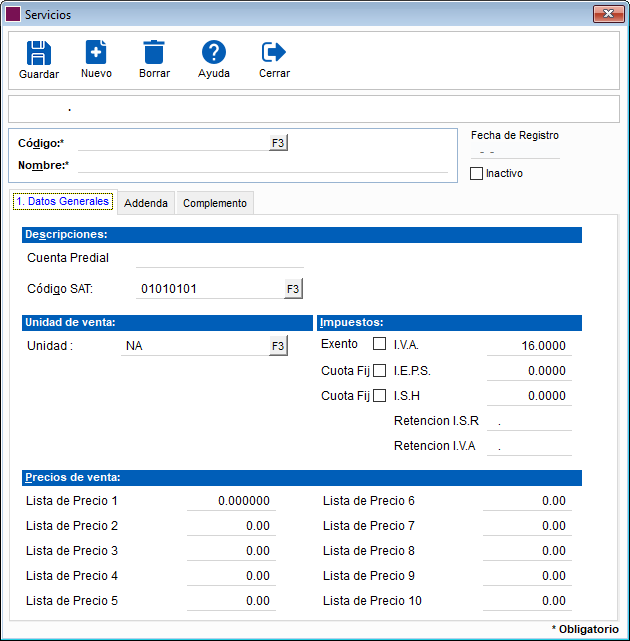Click the Guardar save icon
Image resolution: width=630 pixels, height=641 pixels.
coord(39,53)
